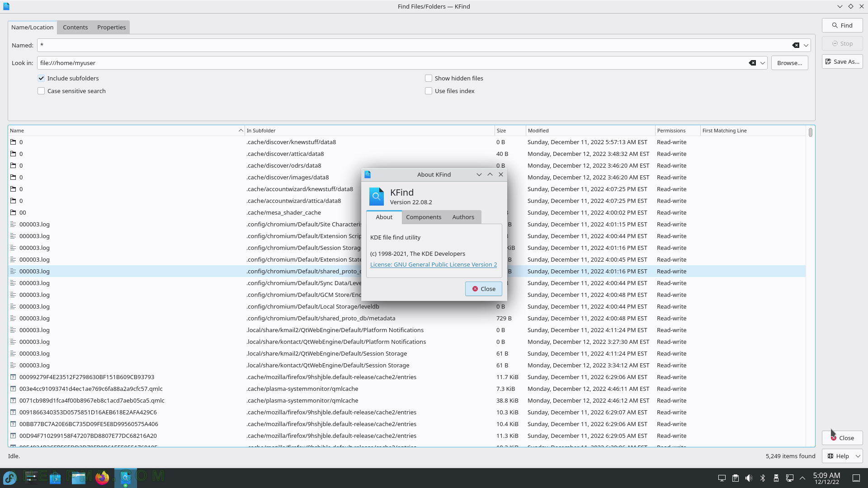Image resolution: width=868 pixels, height=488 pixels.
Task: Open System Settings from the taskbar
Action: coord(31,478)
